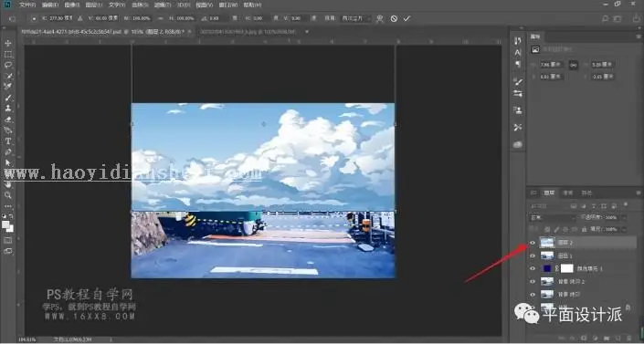Viewport: 644px width, 344px height.
Task: Hide layer 图层 1 with eye icon
Action: tap(533, 255)
